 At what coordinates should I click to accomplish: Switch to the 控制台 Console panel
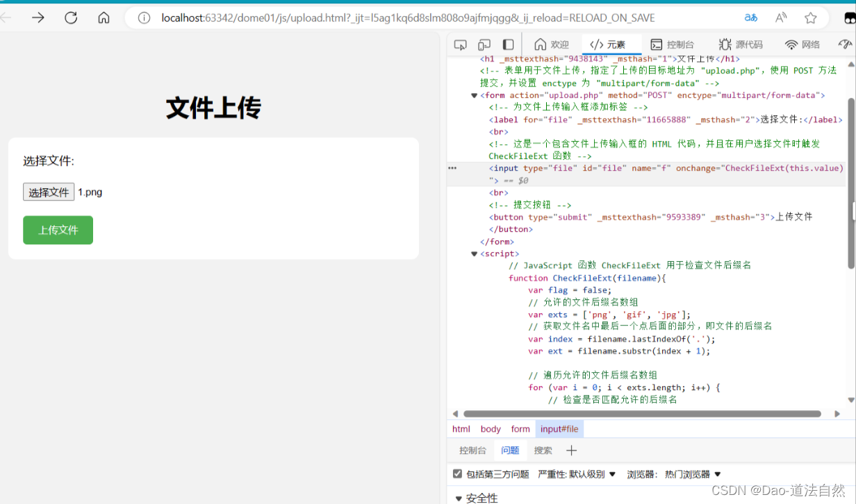[x=673, y=44]
